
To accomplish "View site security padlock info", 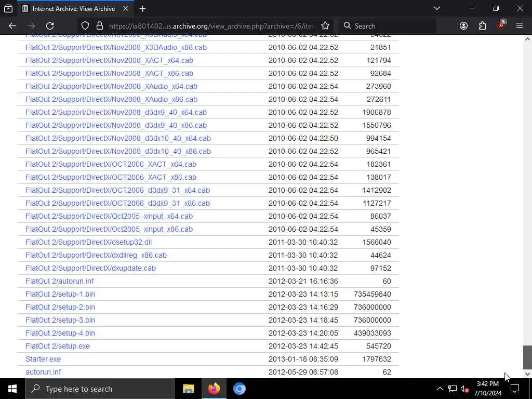I will (99, 26).
